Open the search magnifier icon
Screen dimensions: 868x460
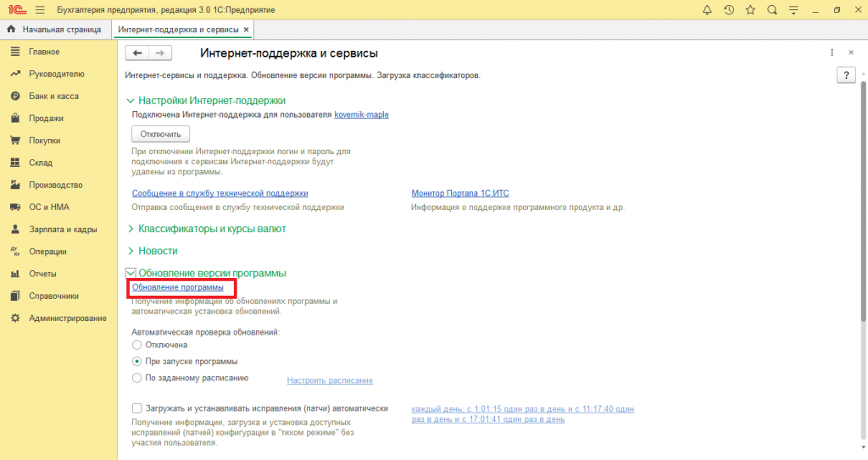(771, 10)
